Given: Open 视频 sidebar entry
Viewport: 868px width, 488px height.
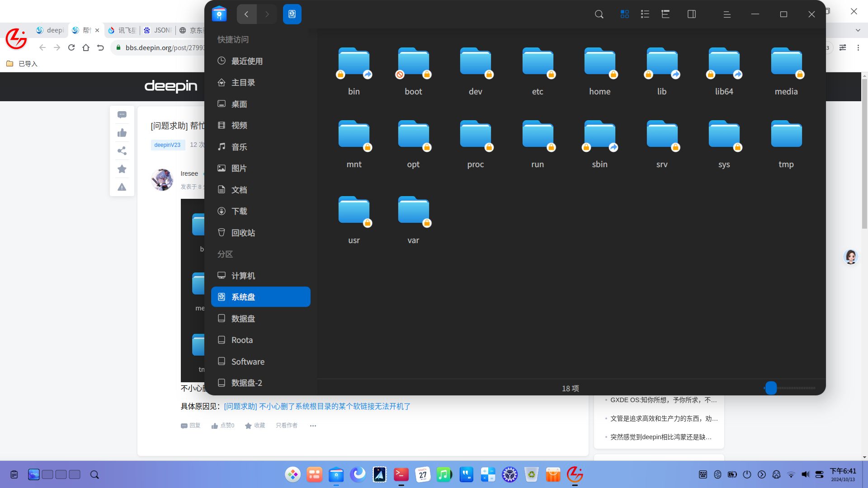Looking at the screenshot, I should tap(261, 126).
